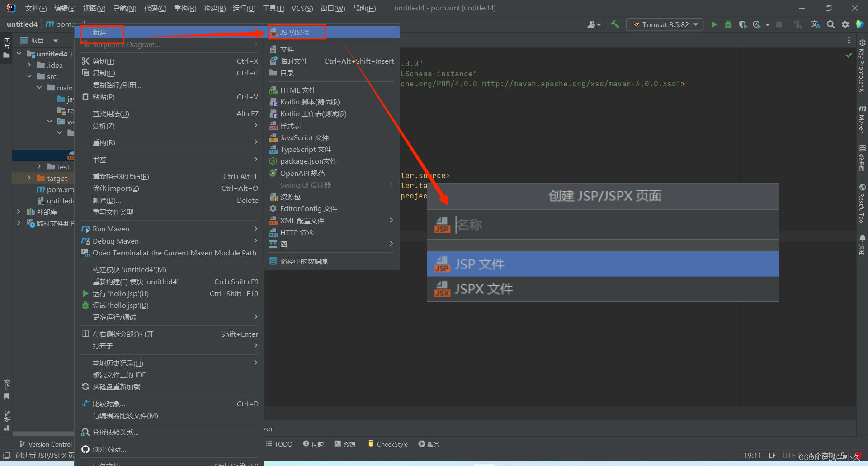Expand the 分析 submenu
Viewport: 868px width, 466px height.
tap(169, 126)
